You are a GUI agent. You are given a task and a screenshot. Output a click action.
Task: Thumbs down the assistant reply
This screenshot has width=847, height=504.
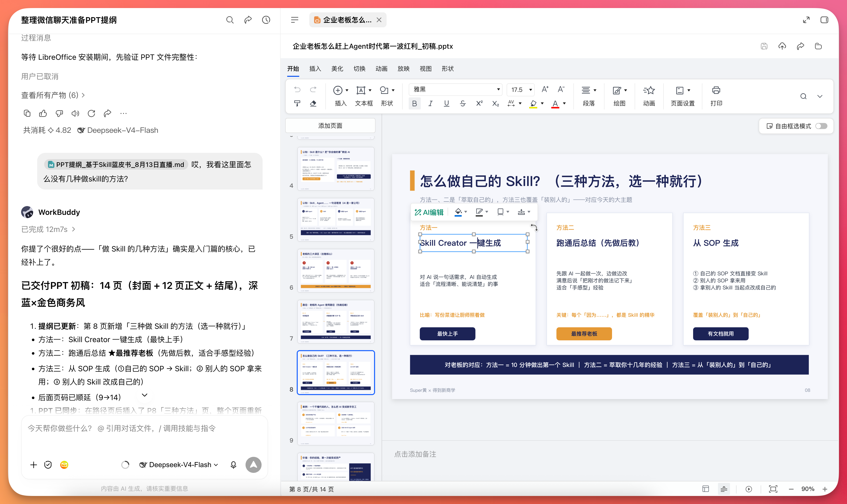click(59, 113)
